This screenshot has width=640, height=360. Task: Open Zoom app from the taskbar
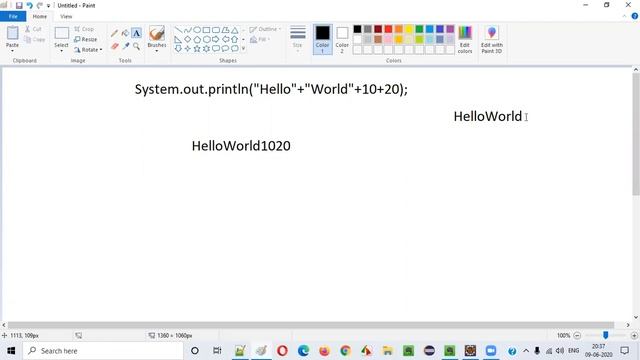(x=491, y=351)
